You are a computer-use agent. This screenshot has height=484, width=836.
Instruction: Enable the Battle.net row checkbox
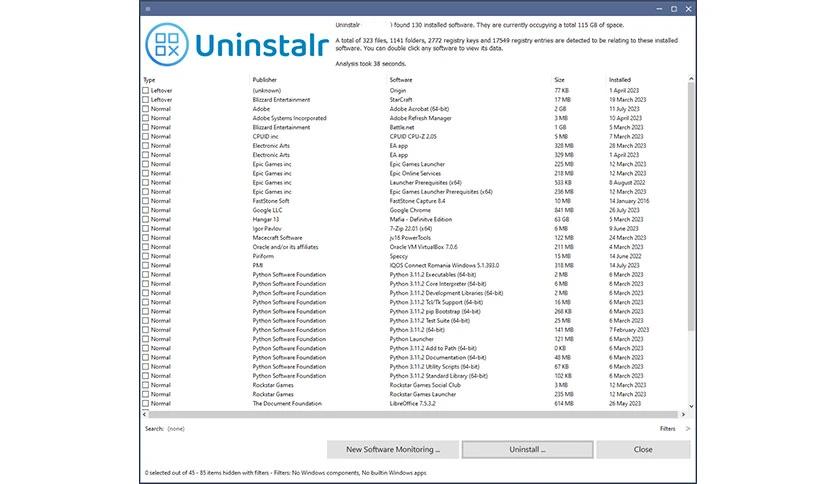(146, 127)
